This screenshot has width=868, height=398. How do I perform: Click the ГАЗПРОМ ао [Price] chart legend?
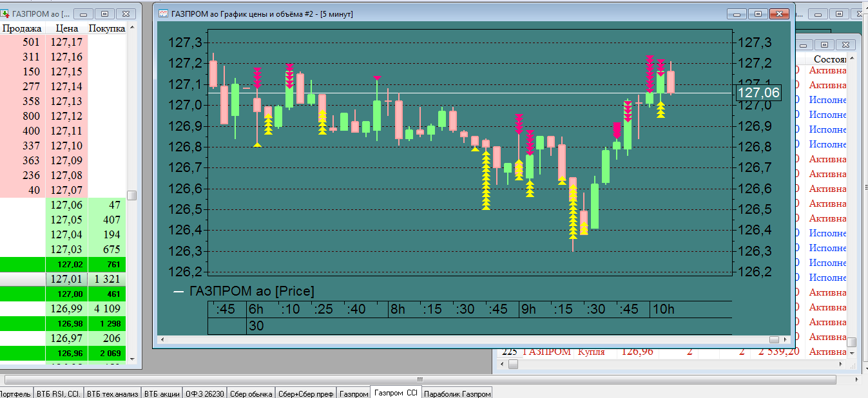[244, 291]
